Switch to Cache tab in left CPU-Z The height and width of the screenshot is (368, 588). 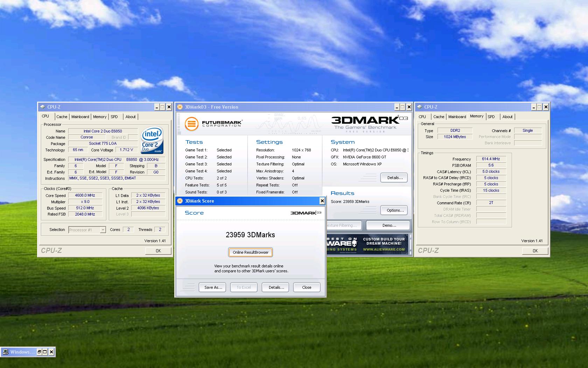(x=62, y=117)
